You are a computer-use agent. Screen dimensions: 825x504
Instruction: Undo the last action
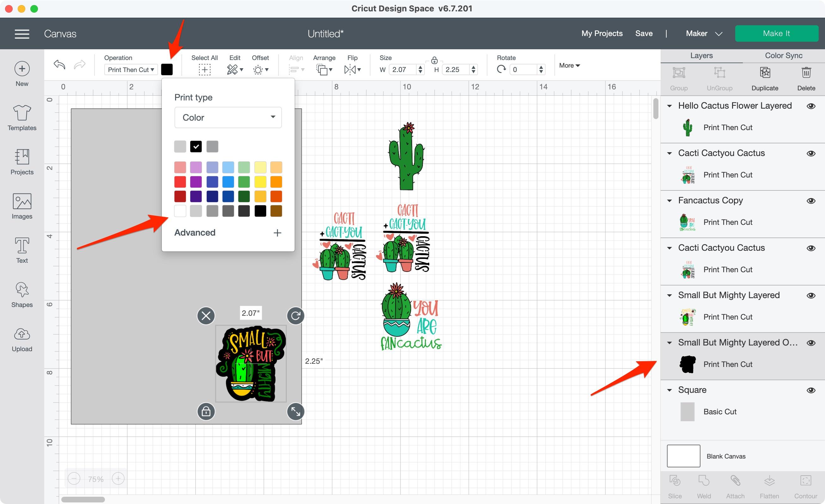(59, 64)
